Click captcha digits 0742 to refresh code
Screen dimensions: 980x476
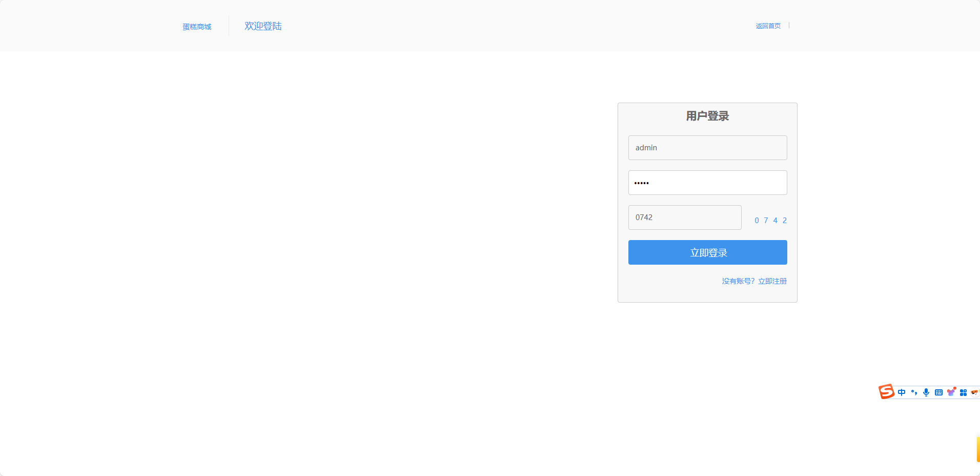(770, 220)
